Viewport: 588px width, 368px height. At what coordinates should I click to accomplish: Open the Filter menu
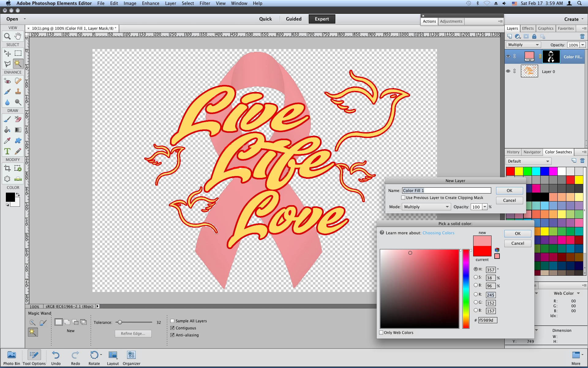(x=205, y=3)
